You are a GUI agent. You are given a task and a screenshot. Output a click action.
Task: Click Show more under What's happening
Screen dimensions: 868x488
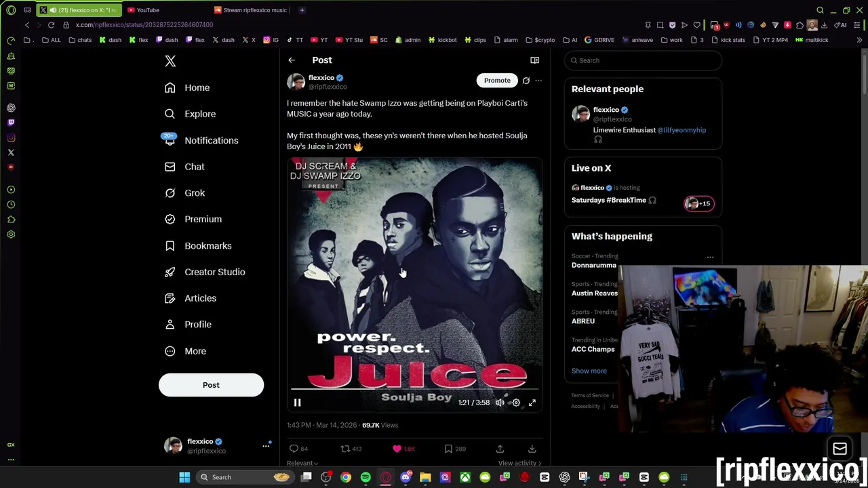[589, 371]
